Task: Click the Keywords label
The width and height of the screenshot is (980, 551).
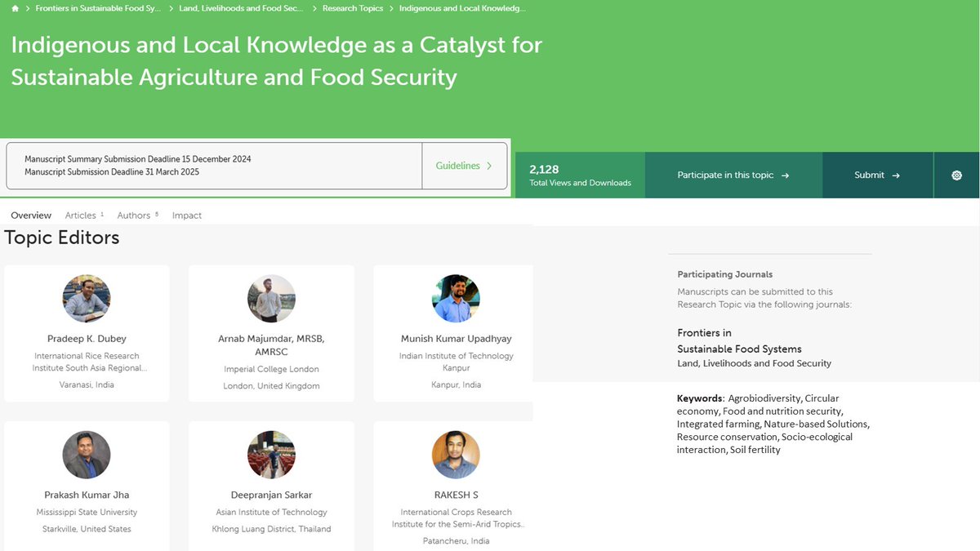Action: point(700,398)
